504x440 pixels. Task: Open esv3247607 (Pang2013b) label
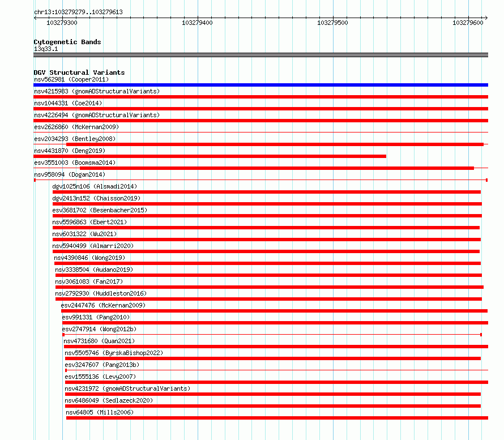point(102,365)
